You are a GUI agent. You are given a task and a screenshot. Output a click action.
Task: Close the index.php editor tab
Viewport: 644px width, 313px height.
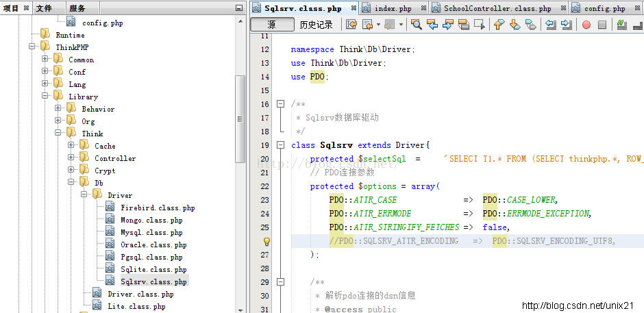pos(423,8)
